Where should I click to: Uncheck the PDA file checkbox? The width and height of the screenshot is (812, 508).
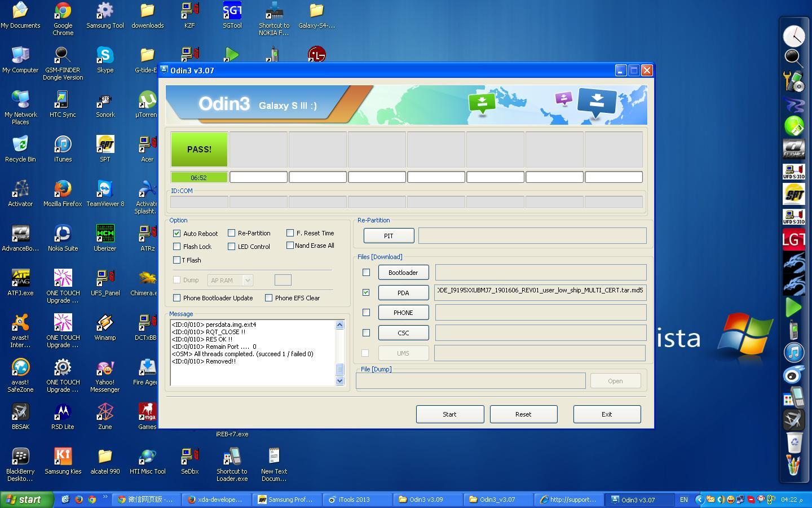tap(366, 292)
